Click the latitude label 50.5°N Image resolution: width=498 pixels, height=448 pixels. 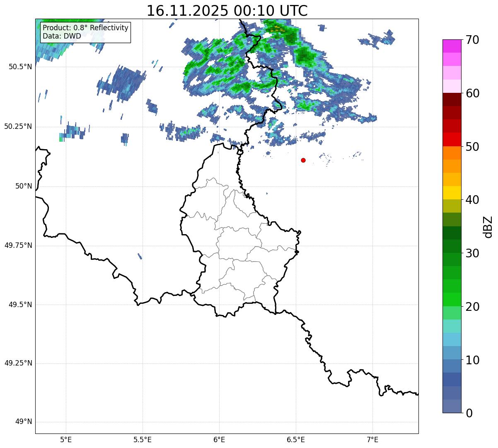[x=20, y=67]
